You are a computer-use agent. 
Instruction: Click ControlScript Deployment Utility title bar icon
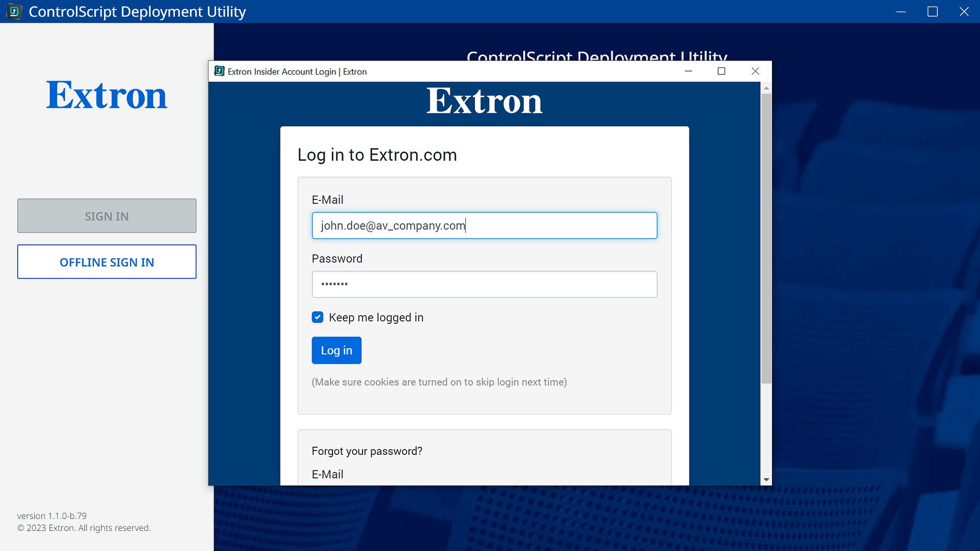tap(14, 11)
